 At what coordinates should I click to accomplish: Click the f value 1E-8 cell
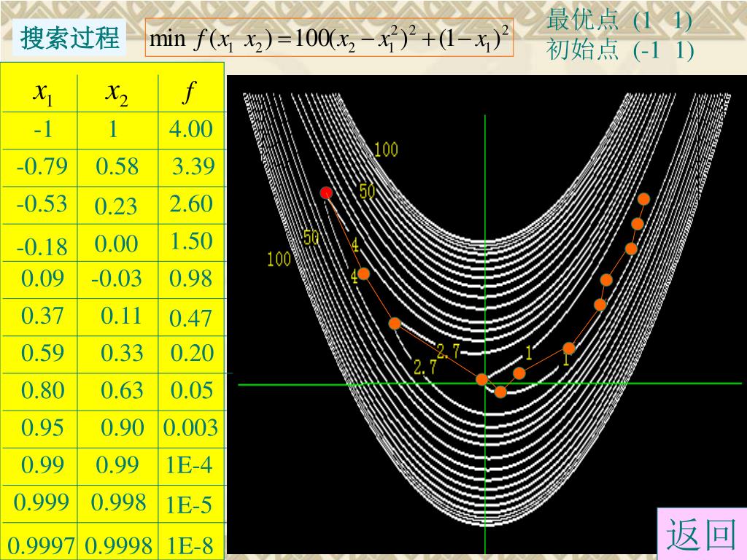coord(190,545)
